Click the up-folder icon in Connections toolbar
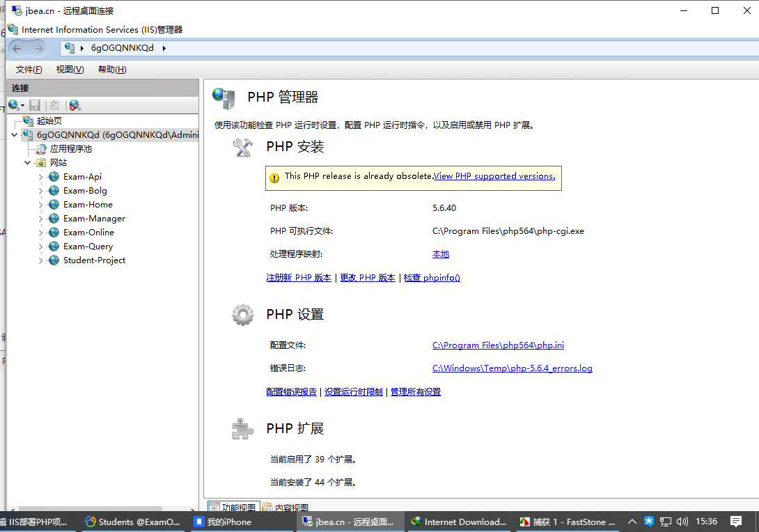 54,105
